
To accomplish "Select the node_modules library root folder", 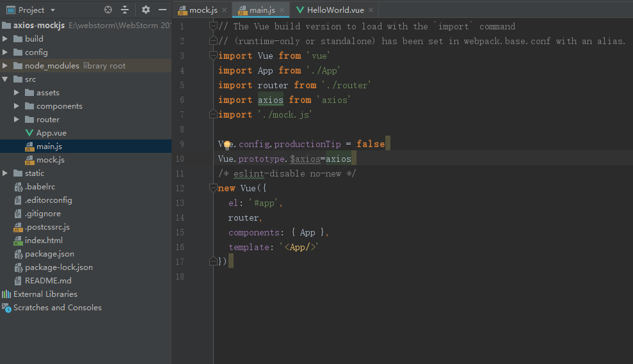I will tap(86, 65).
